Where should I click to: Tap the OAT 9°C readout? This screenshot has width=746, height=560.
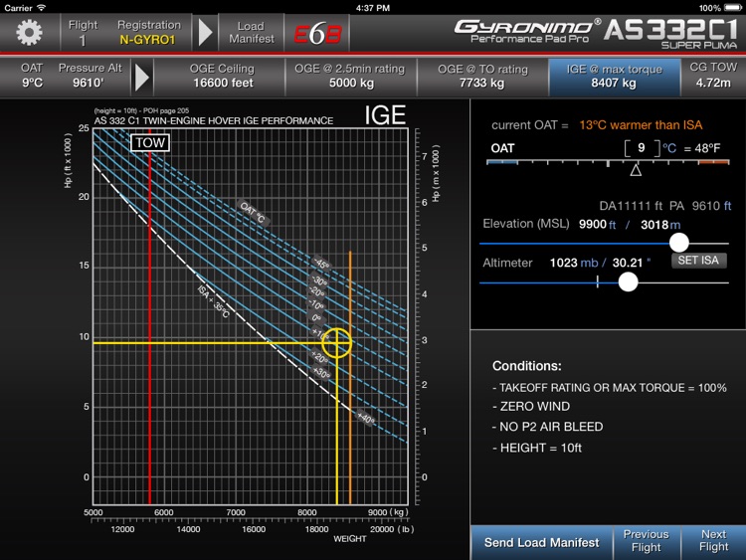pyautogui.click(x=32, y=76)
